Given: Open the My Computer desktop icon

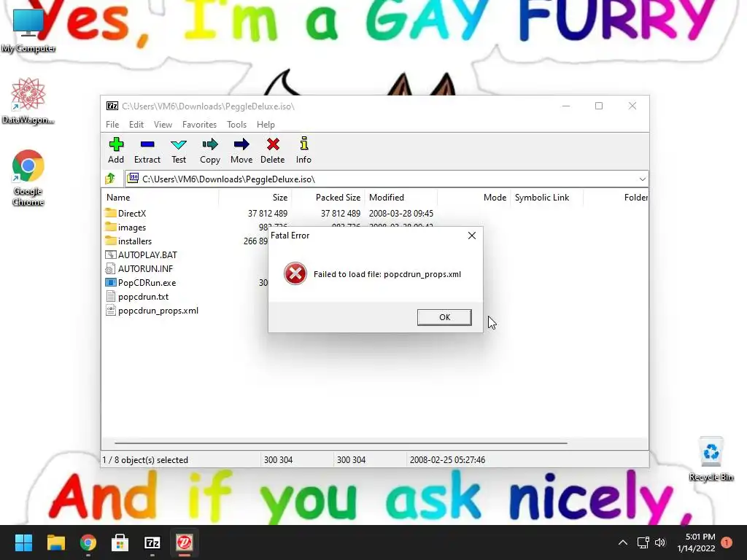Looking at the screenshot, I should (28, 29).
